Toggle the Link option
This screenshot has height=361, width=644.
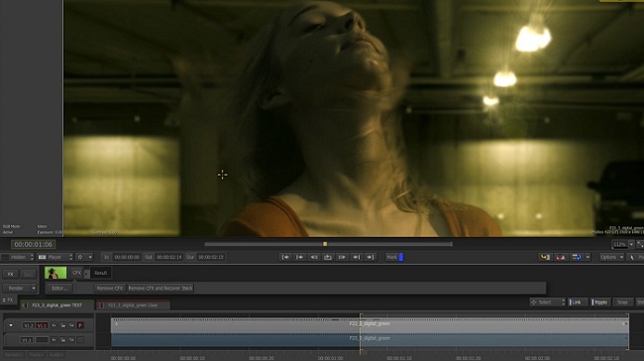[577, 302]
